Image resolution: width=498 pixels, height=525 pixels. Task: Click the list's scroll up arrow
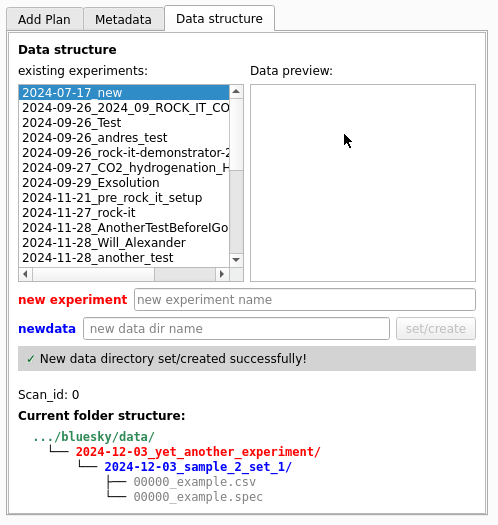[x=236, y=92]
